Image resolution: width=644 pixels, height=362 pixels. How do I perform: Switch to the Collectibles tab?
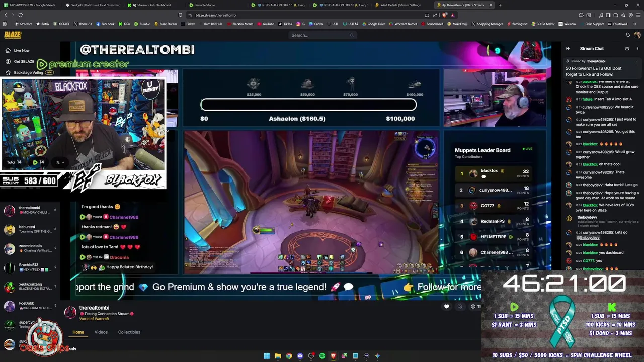pyautogui.click(x=129, y=332)
